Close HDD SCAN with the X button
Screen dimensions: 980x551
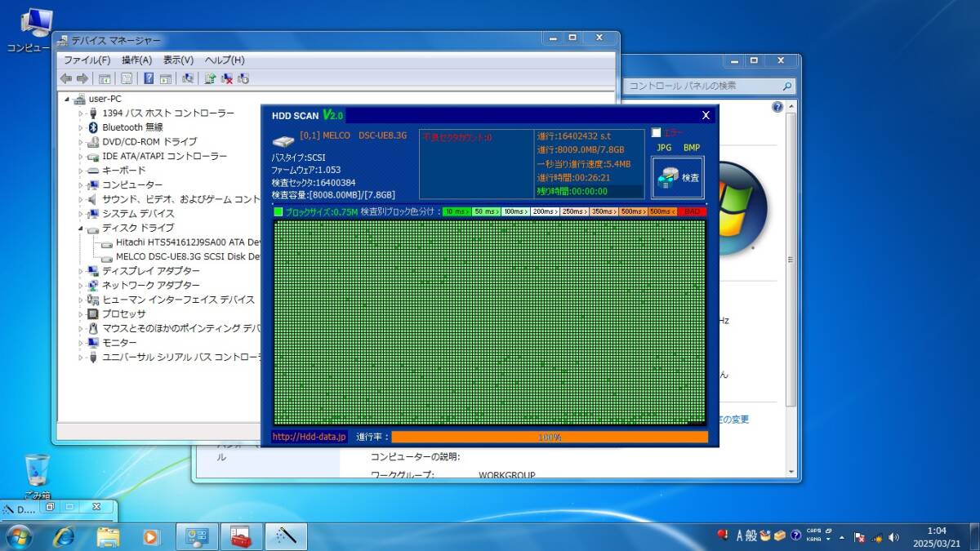[706, 115]
